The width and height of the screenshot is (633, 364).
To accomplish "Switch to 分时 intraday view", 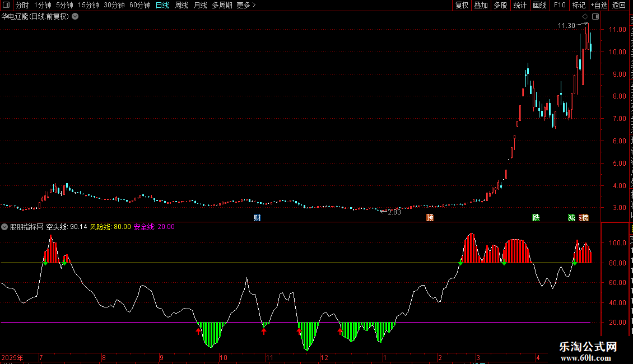I will [22, 5].
